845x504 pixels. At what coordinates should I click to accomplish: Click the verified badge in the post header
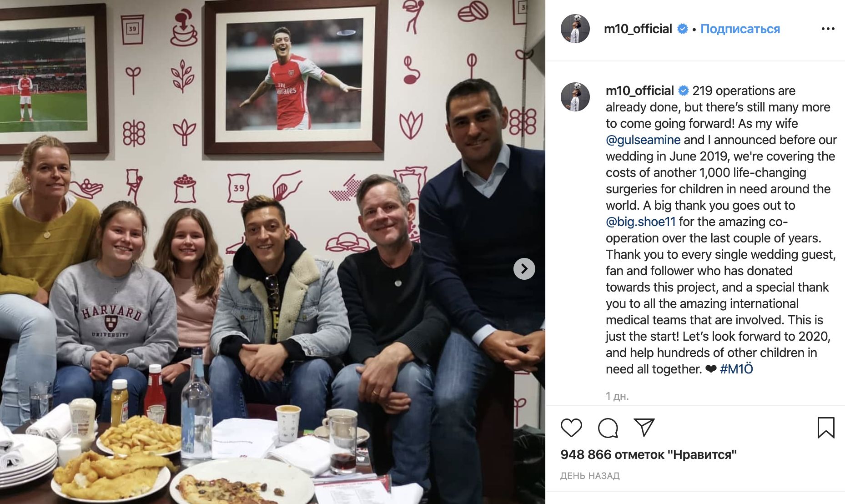[x=683, y=29]
